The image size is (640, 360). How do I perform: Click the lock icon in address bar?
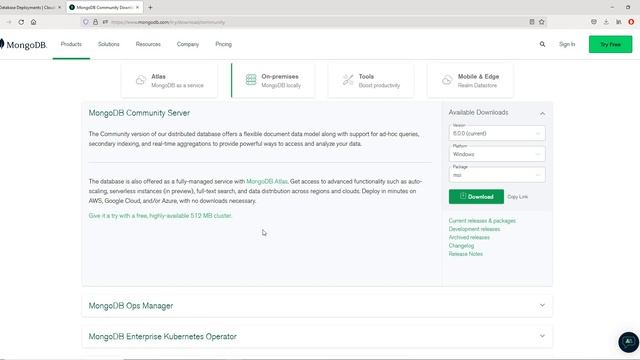point(96,22)
